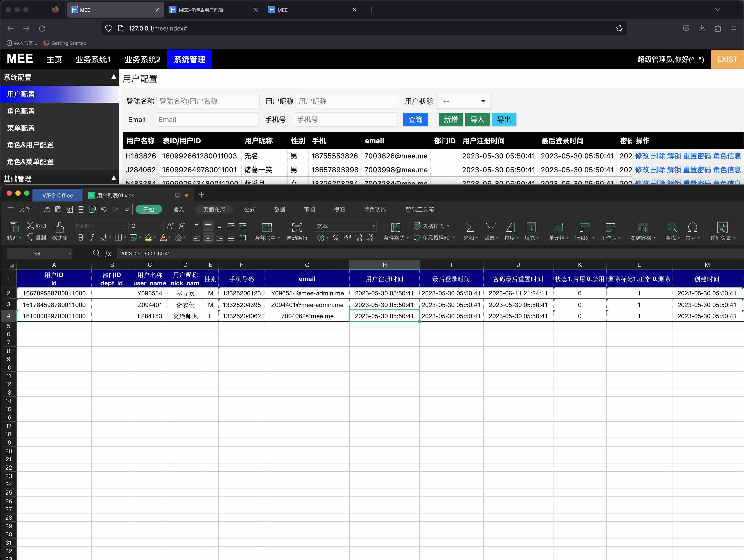Toggle bold formatting
744x560 pixels.
[81, 238]
